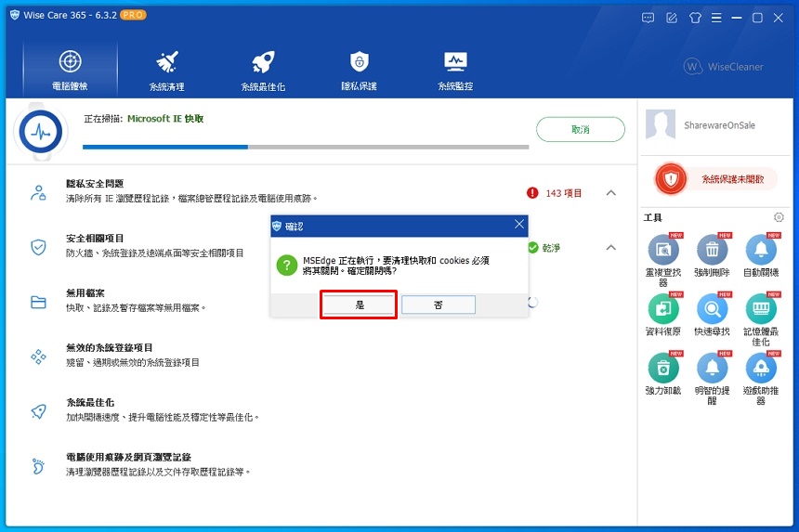Click the 隱私安全問題 person icon
The width and height of the screenshot is (799, 532).
pos(38,193)
